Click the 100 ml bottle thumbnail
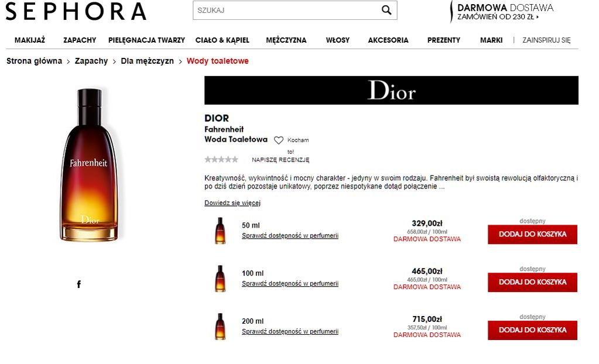 pos(220,279)
